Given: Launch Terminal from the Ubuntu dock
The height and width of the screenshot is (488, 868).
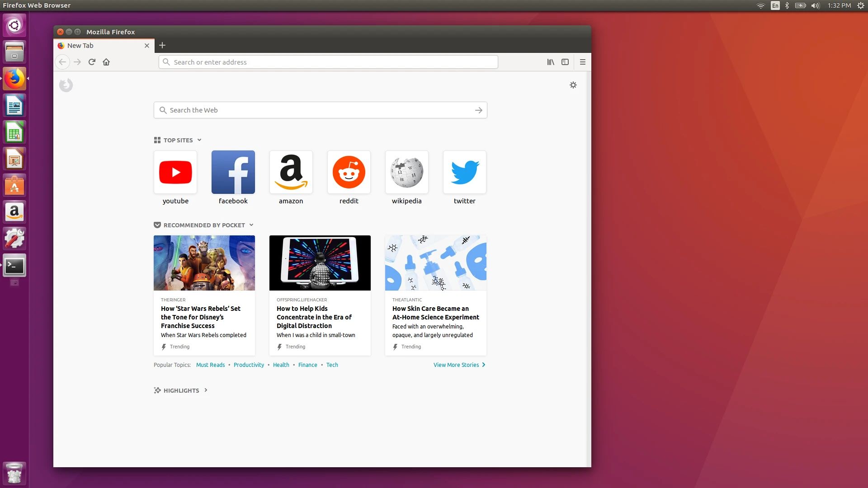Looking at the screenshot, I should 14,266.
